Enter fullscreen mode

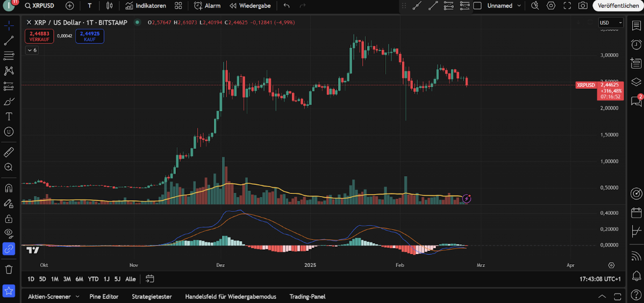(567, 5)
